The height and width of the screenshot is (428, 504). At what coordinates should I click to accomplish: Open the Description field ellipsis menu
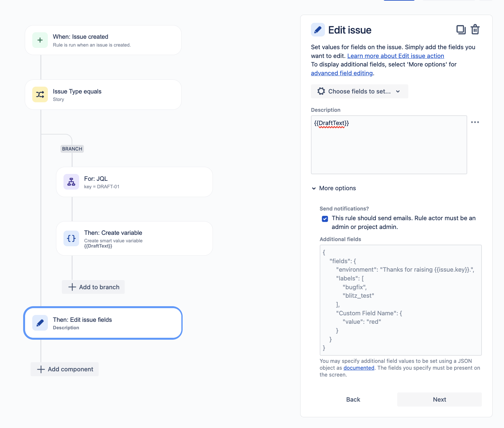[x=475, y=122]
